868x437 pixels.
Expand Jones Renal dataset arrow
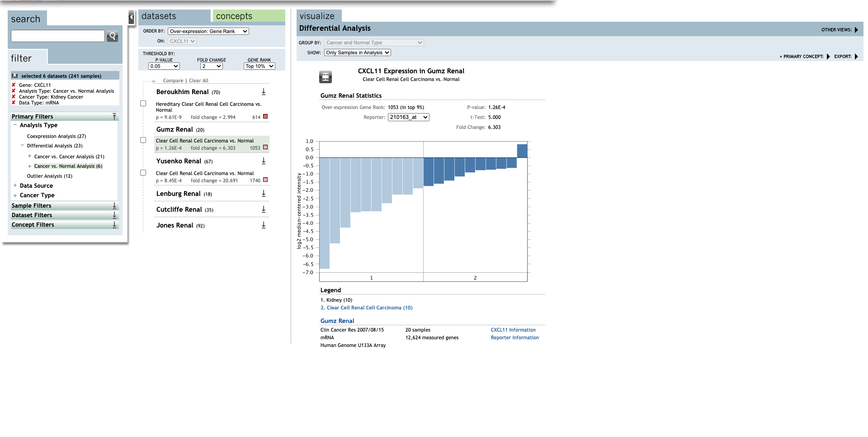click(x=264, y=225)
